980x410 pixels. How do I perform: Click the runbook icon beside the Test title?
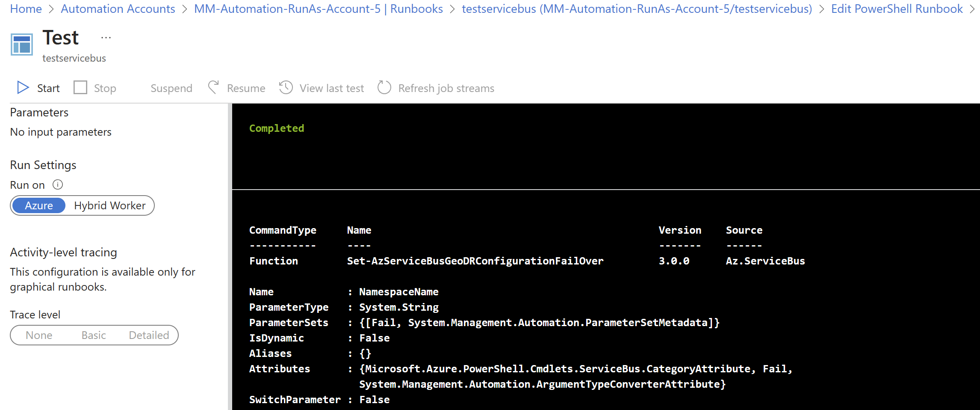[x=21, y=44]
